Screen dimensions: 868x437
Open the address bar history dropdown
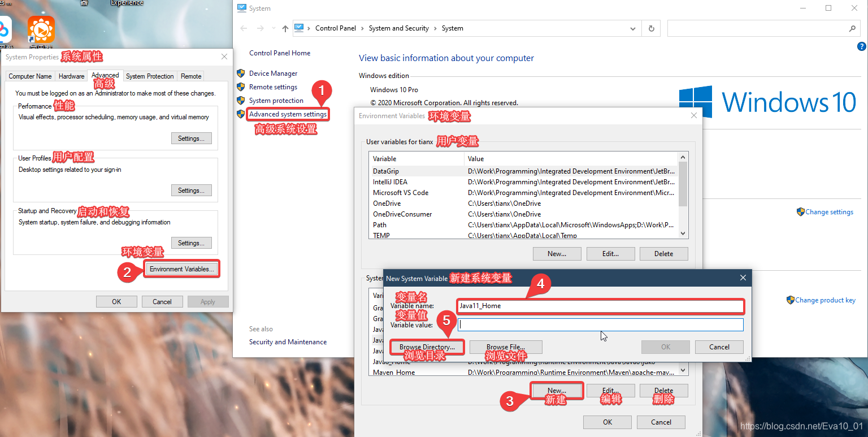(633, 28)
